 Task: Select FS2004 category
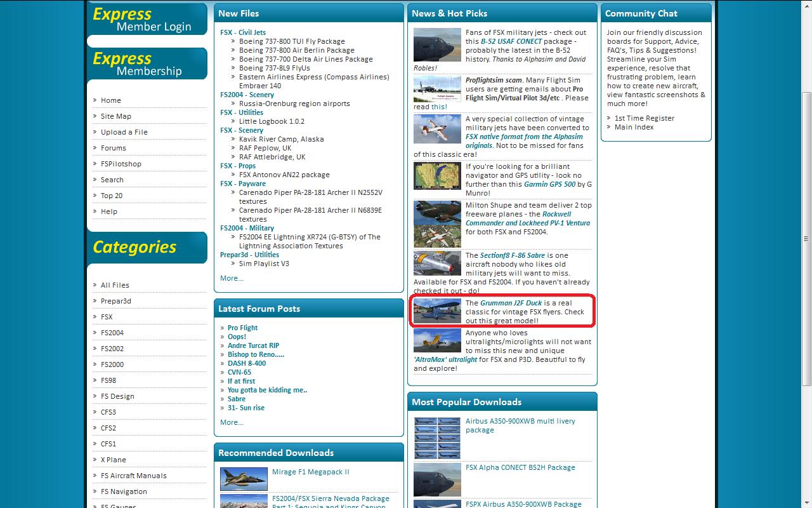click(112, 333)
